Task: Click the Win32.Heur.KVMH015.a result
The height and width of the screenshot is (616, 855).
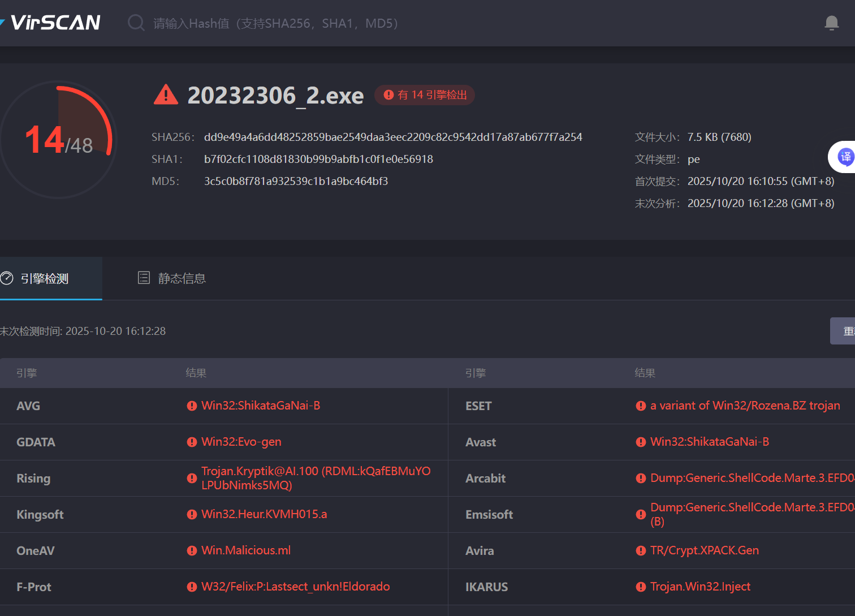Action: pyautogui.click(x=264, y=514)
